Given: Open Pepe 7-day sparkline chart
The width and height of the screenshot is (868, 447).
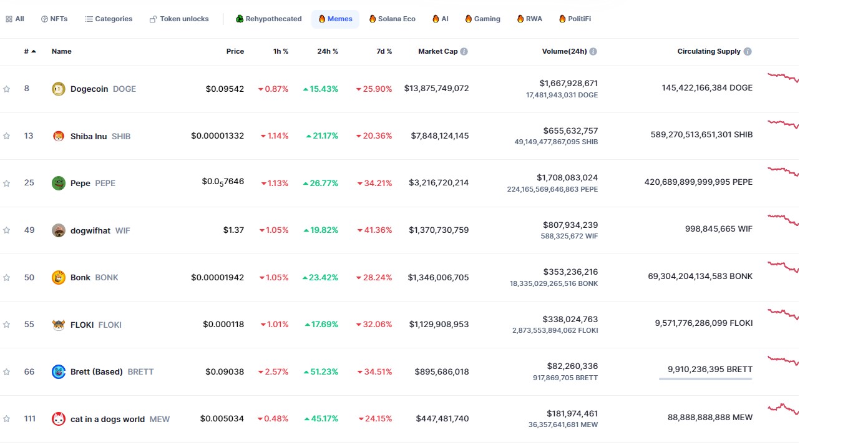Looking at the screenshot, I should pyautogui.click(x=783, y=172).
